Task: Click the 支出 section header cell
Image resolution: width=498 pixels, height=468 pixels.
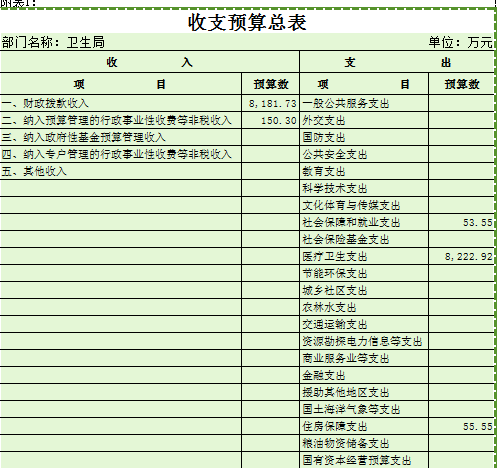Action: click(x=397, y=62)
